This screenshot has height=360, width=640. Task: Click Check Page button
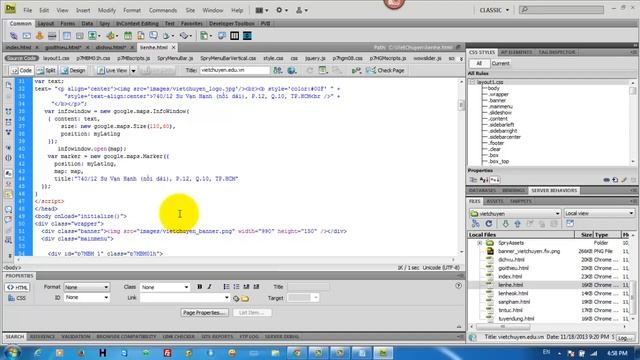tap(386, 70)
